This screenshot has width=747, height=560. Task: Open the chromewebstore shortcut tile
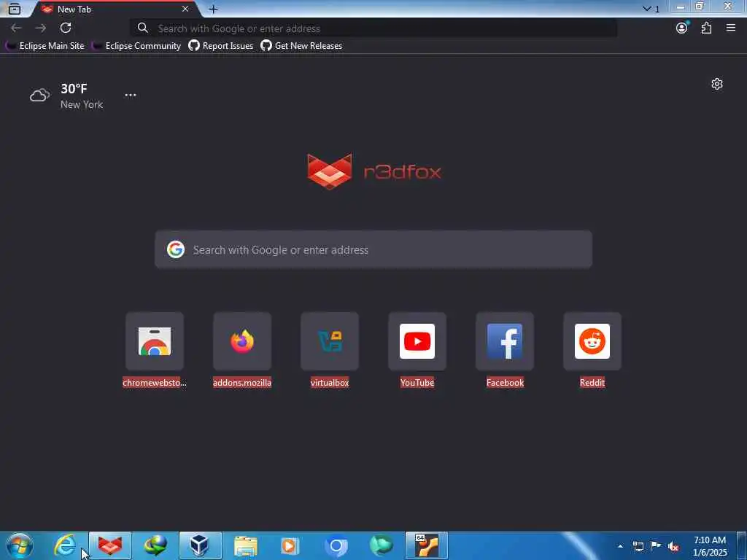[155, 341]
